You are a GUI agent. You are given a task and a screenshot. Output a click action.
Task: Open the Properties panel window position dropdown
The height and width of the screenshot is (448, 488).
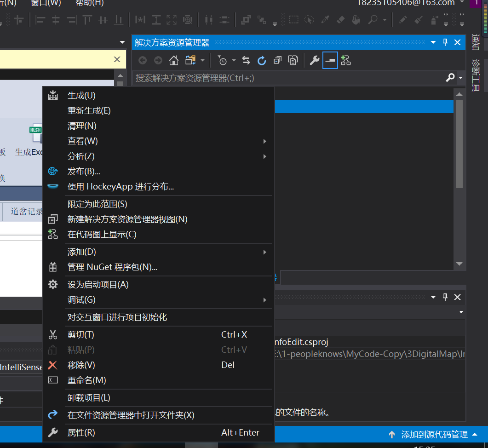pos(433,297)
